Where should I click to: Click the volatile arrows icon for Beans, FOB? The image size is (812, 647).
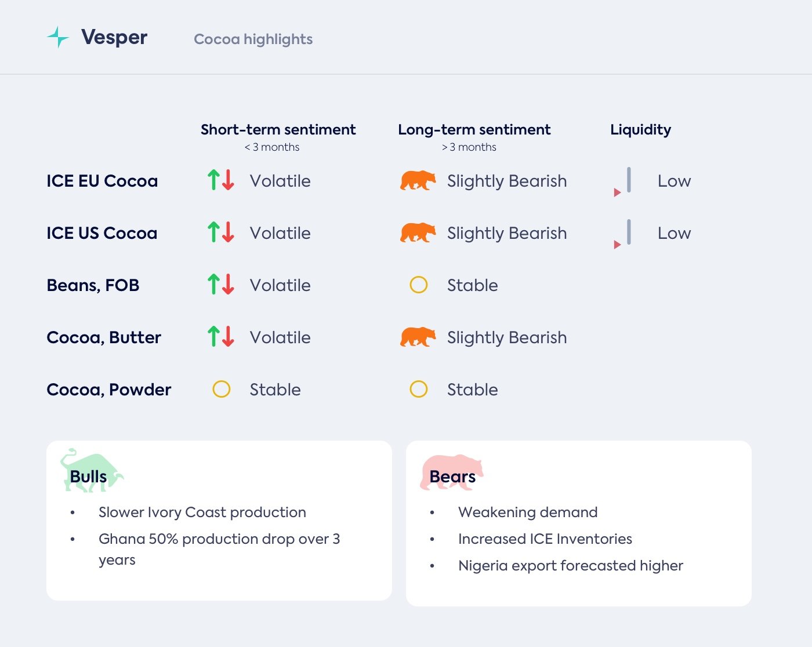click(221, 285)
